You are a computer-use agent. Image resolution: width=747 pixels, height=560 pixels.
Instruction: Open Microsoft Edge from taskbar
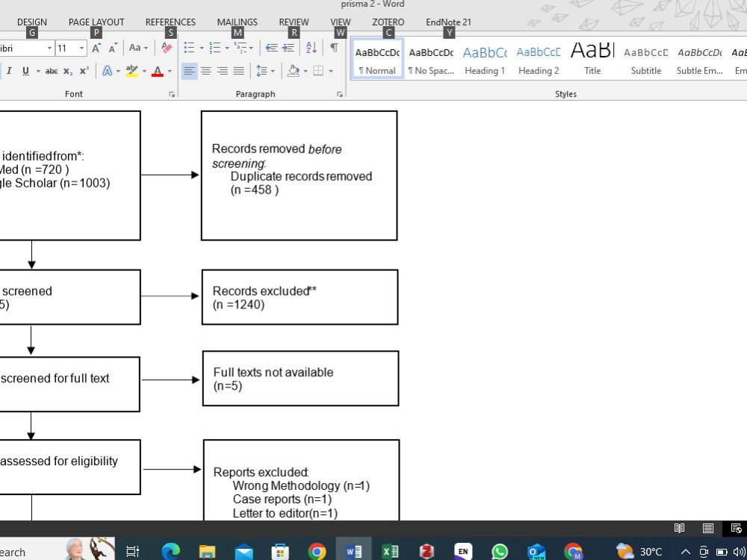point(170,552)
